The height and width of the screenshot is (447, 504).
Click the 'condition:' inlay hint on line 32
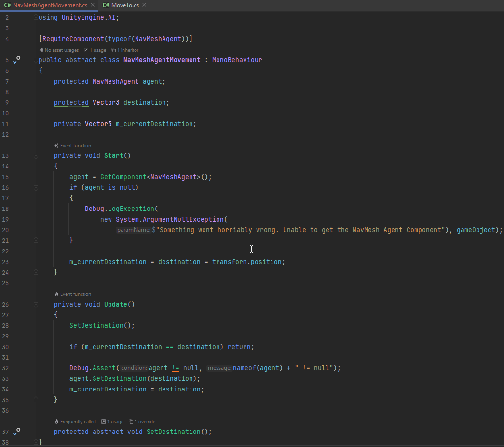pyautogui.click(x=134, y=368)
